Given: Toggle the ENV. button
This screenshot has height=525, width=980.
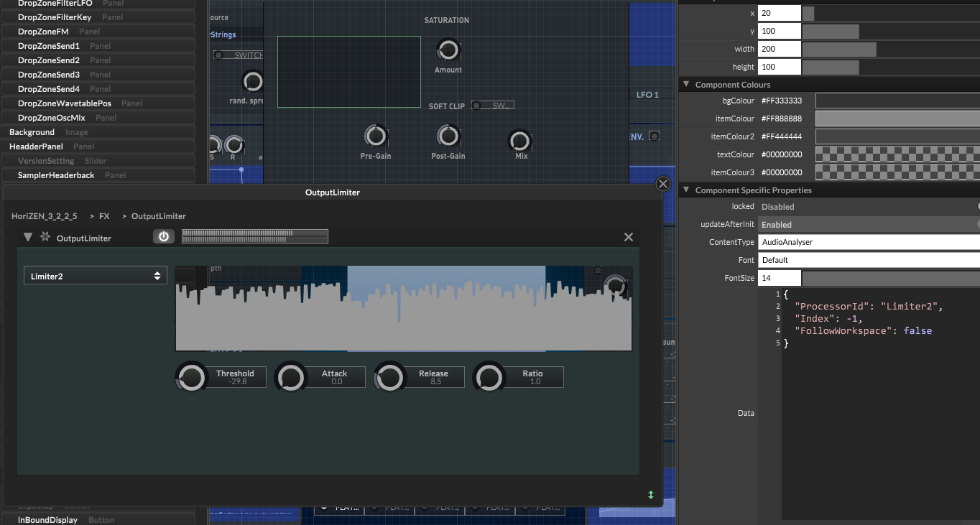Looking at the screenshot, I should tap(654, 136).
